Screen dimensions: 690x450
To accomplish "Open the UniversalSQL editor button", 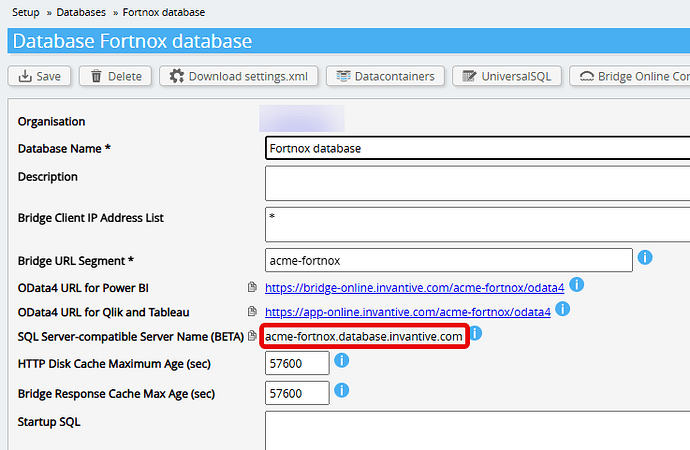I will (x=505, y=76).
